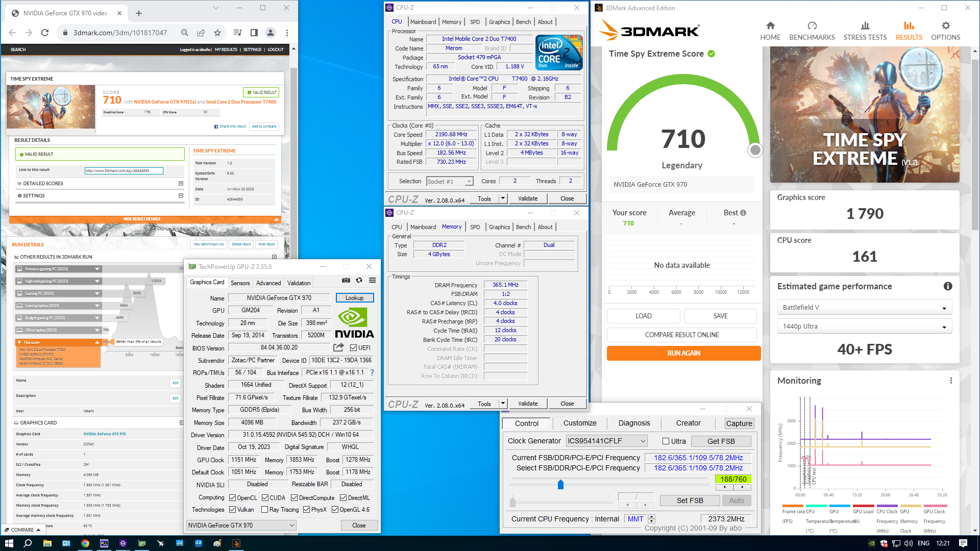This screenshot has width=980, height=551.
Task: Open the GPU selection dropdown in GPU-Z
Action: (241, 525)
